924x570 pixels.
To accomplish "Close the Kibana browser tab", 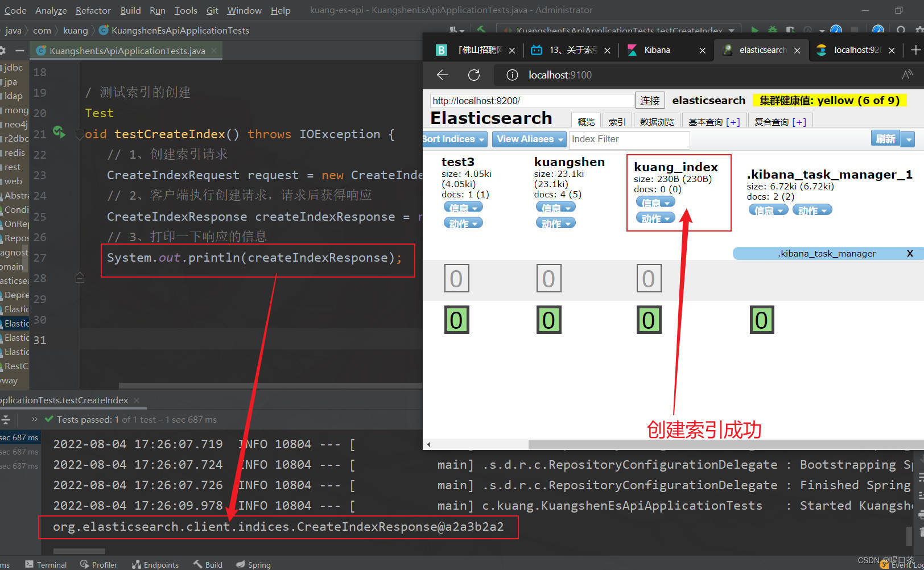I will [703, 50].
